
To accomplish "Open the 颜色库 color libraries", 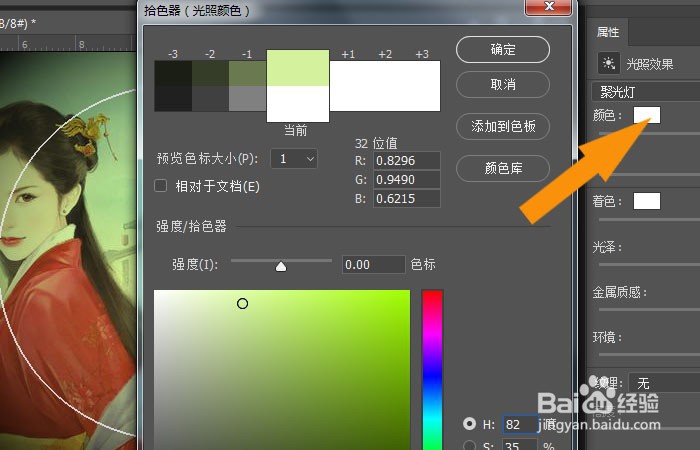I will tap(503, 168).
